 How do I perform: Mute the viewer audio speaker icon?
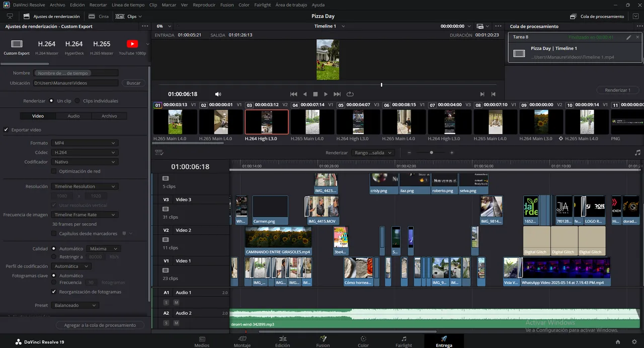click(x=218, y=94)
